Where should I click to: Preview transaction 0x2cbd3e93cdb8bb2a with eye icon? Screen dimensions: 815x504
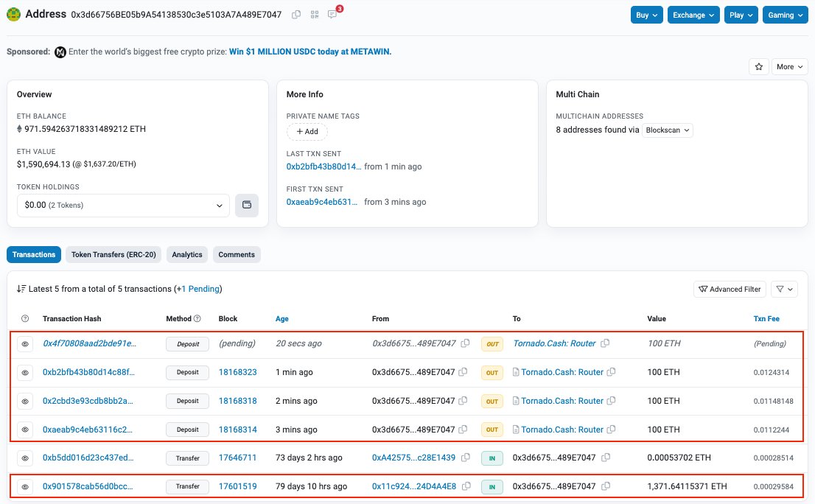[25, 401]
